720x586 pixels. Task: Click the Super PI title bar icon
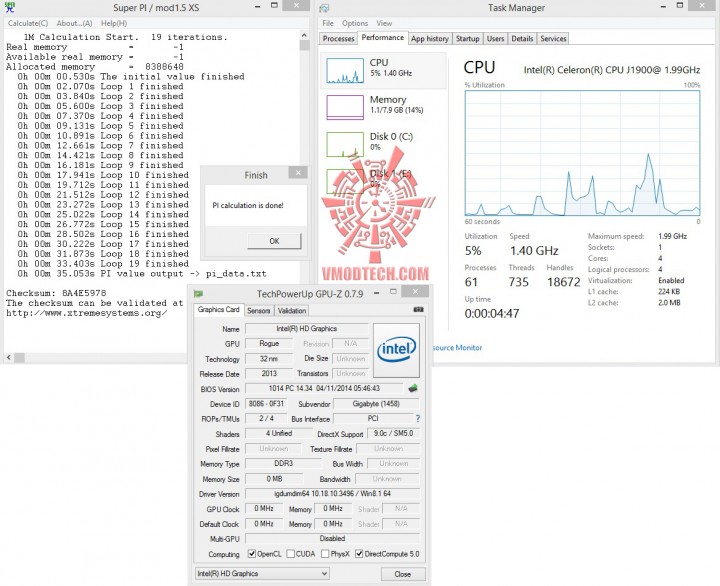(x=9, y=7)
